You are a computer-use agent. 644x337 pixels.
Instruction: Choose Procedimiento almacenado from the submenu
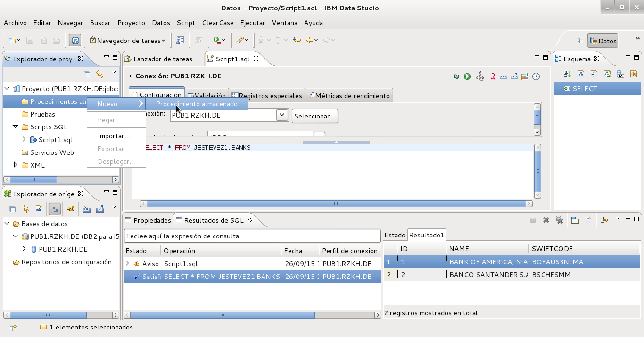197,104
